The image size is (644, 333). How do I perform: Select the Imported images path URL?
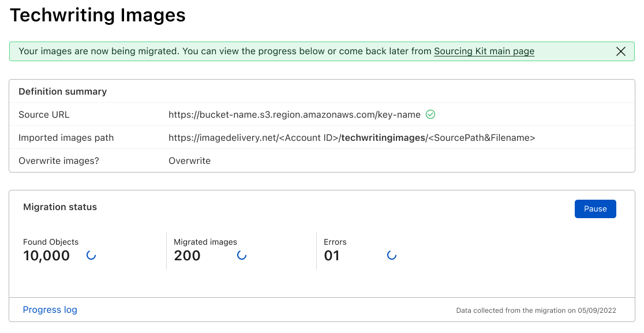pos(351,137)
